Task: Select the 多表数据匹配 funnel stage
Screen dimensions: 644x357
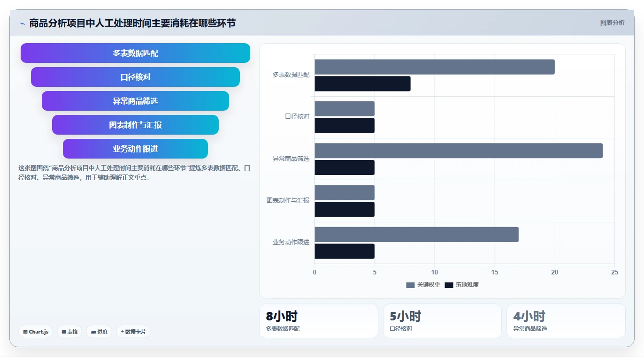Action: coord(135,53)
